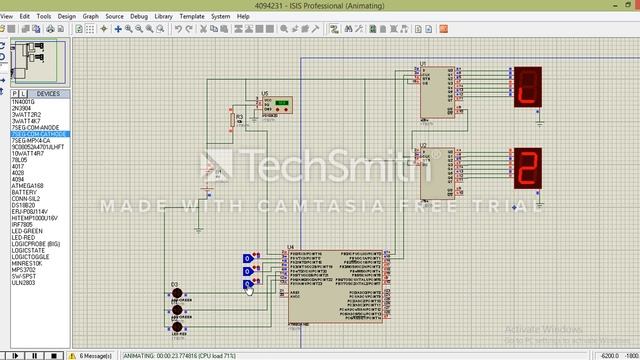Click the Zoom to Area icon
The image size is (640, 360).
pos(160,29)
